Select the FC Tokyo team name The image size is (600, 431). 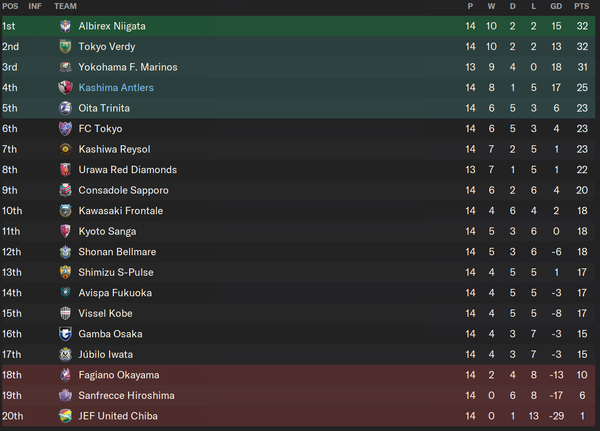(x=100, y=129)
